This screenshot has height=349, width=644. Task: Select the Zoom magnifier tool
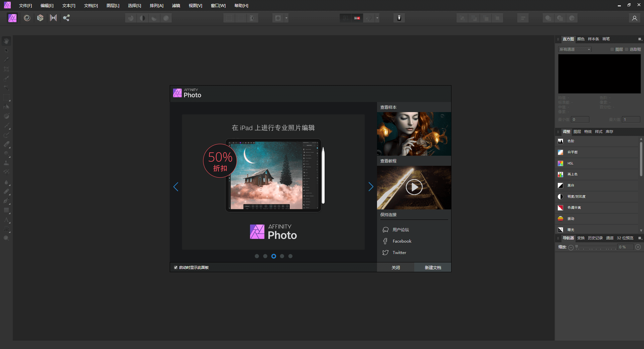[x=6, y=238]
